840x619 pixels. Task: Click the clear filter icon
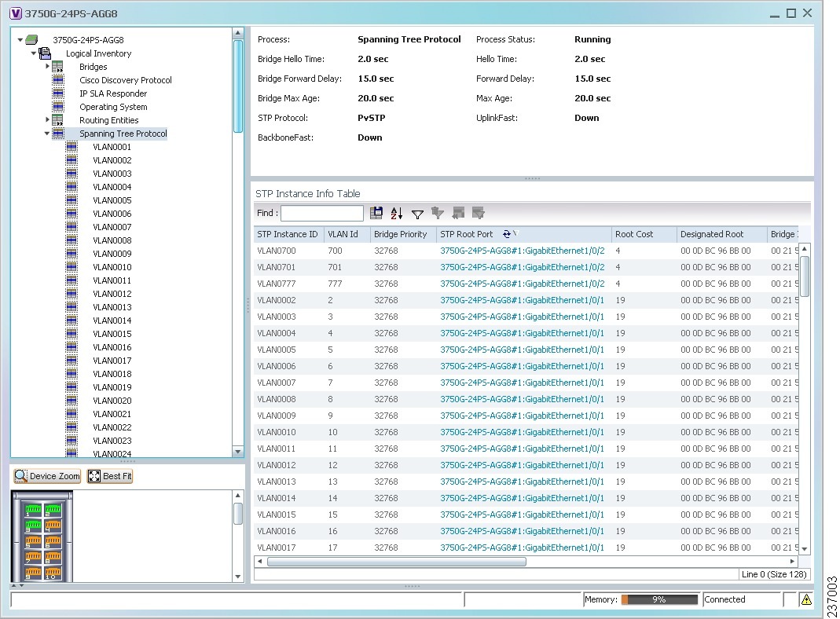tap(438, 213)
